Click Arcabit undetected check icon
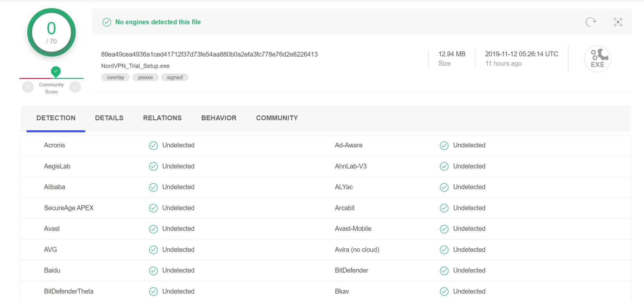Viewport: 644px width, 301px height. [x=444, y=208]
